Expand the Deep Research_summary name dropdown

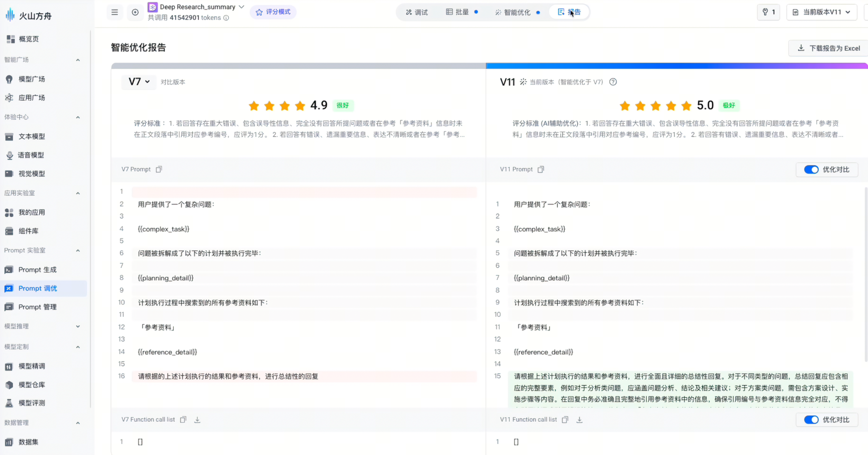pyautogui.click(x=242, y=7)
